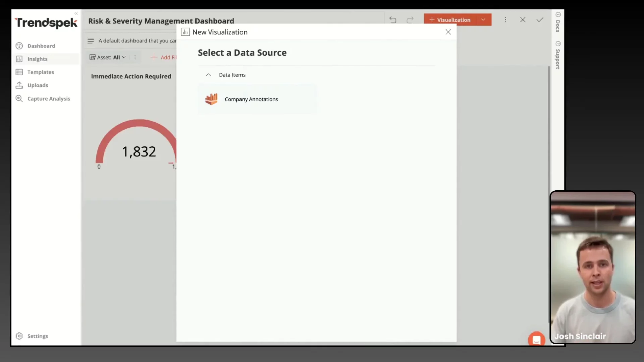Open Capture Analysis from sidebar
This screenshot has width=644, height=362.
(48, 99)
